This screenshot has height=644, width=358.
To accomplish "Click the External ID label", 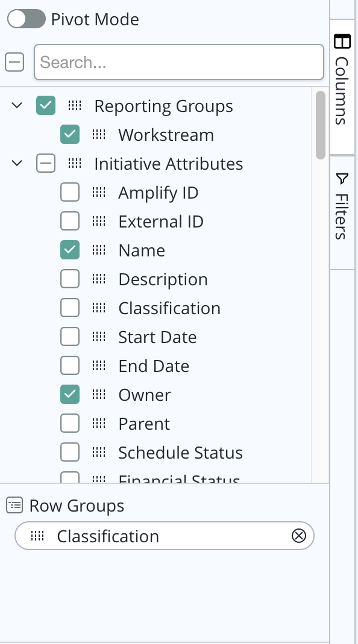I will tap(161, 221).
